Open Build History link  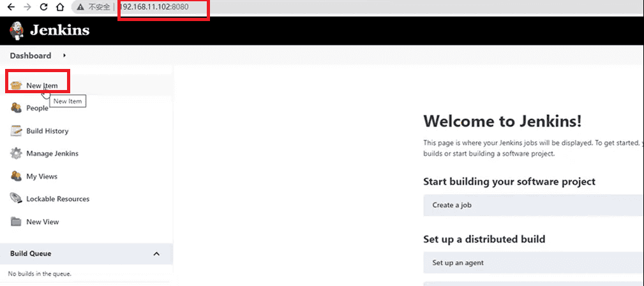coord(47,131)
